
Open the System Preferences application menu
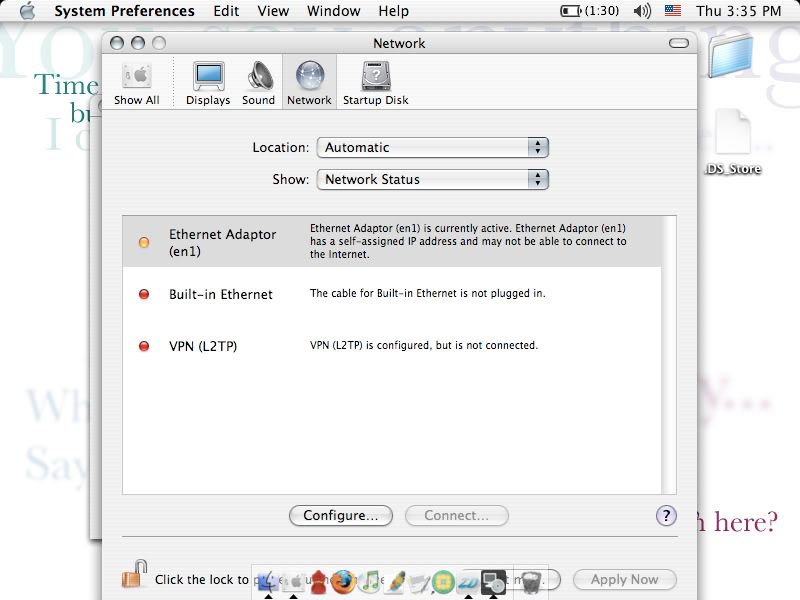[x=124, y=11]
